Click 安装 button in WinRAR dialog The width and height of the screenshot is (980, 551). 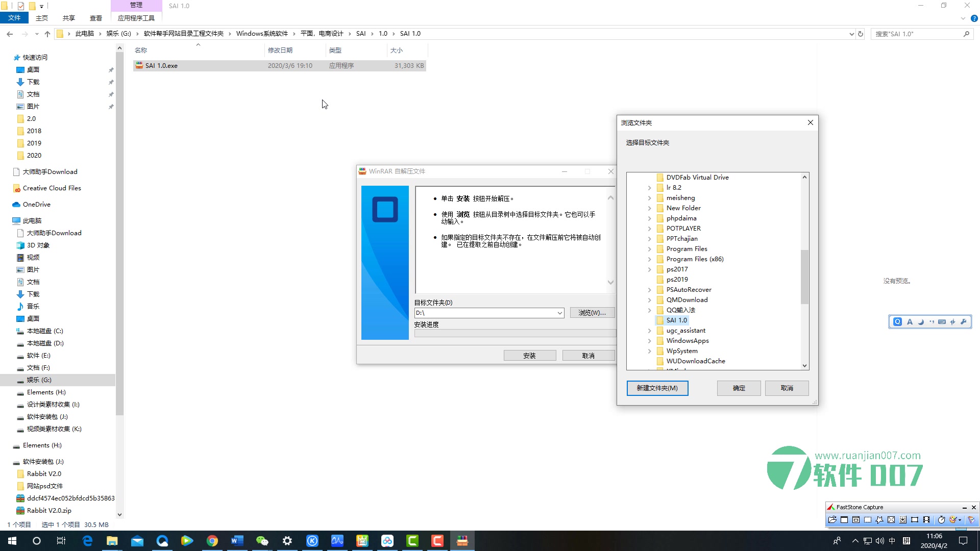click(529, 356)
